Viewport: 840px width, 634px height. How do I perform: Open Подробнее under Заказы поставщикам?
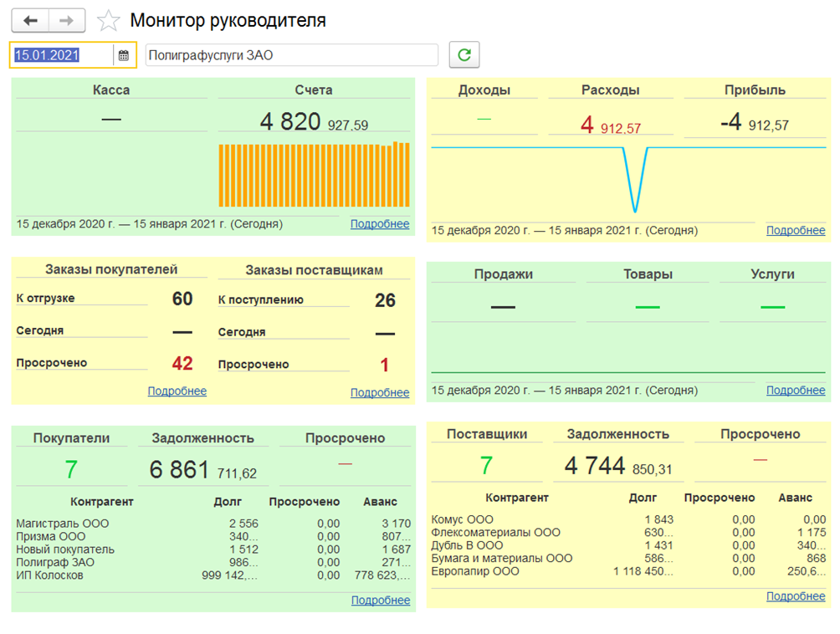click(380, 392)
